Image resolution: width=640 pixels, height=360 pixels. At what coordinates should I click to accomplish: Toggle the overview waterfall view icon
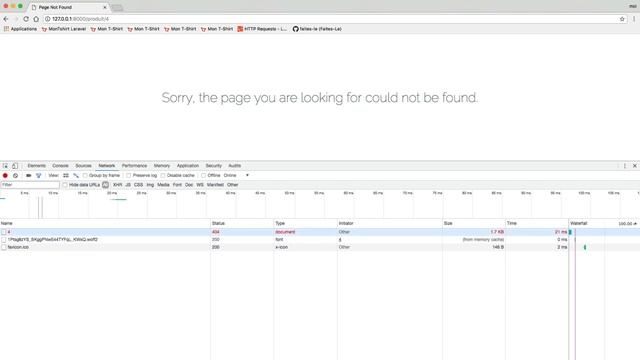tap(76, 176)
